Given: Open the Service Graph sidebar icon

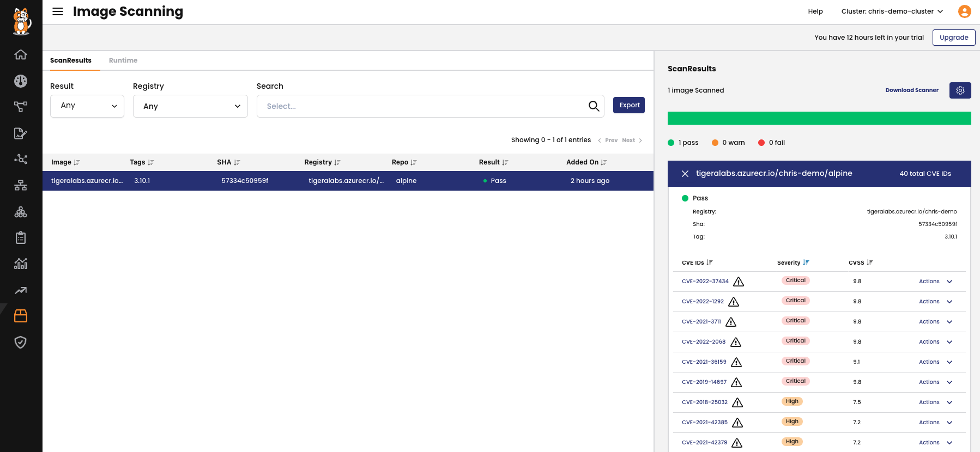Looking at the screenshot, I should pyautogui.click(x=21, y=107).
